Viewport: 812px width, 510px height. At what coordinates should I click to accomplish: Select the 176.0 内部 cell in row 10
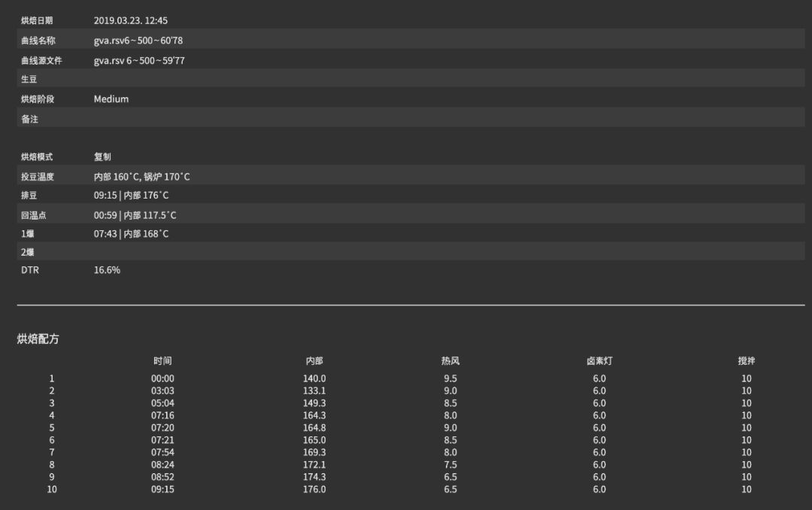[314, 490]
